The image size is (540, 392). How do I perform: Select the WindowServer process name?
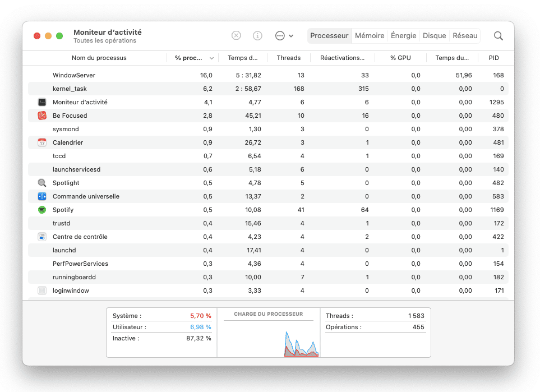73,75
